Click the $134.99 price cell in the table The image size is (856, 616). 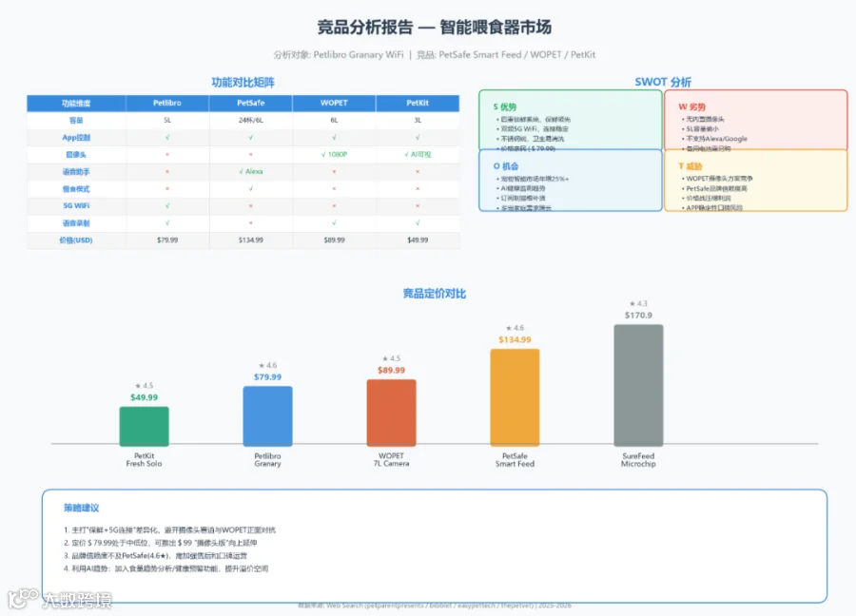click(250, 241)
